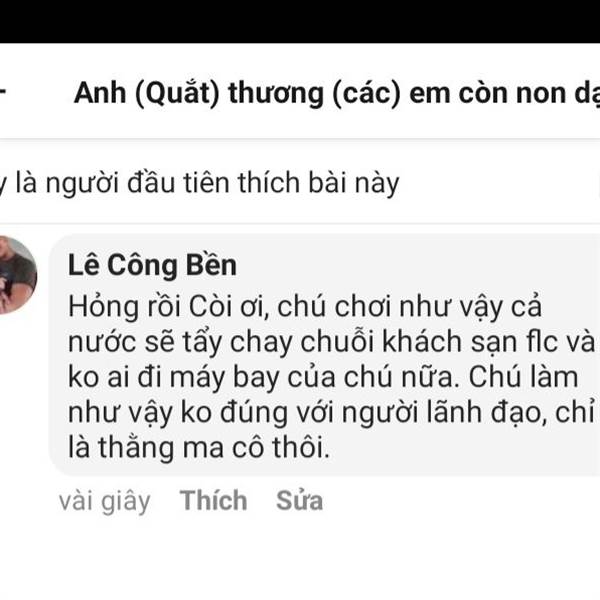This screenshot has width=600, height=600.
Task: Tap the word 'Hỏng' in the comment
Action: (103, 308)
